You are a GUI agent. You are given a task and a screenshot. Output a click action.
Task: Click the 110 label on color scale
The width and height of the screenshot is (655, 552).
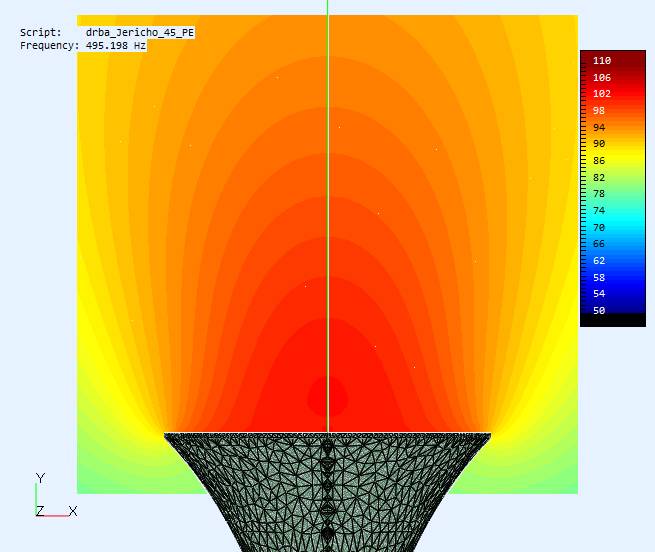602,61
